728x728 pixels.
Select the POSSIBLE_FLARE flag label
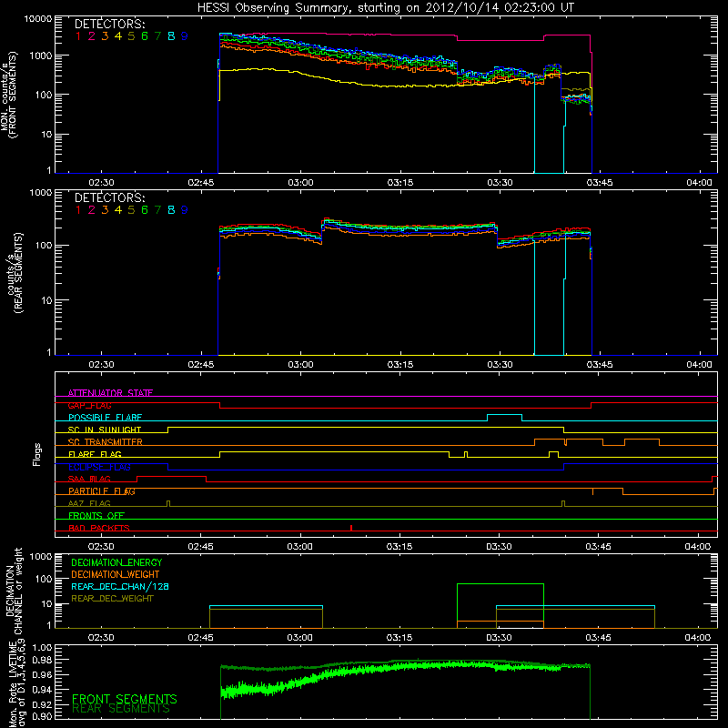point(105,418)
